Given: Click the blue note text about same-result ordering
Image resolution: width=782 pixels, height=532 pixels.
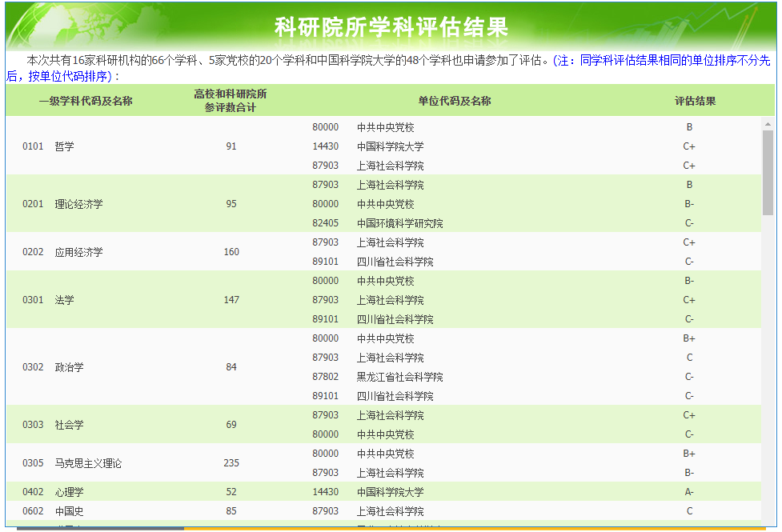Looking at the screenshot, I should (388, 68).
